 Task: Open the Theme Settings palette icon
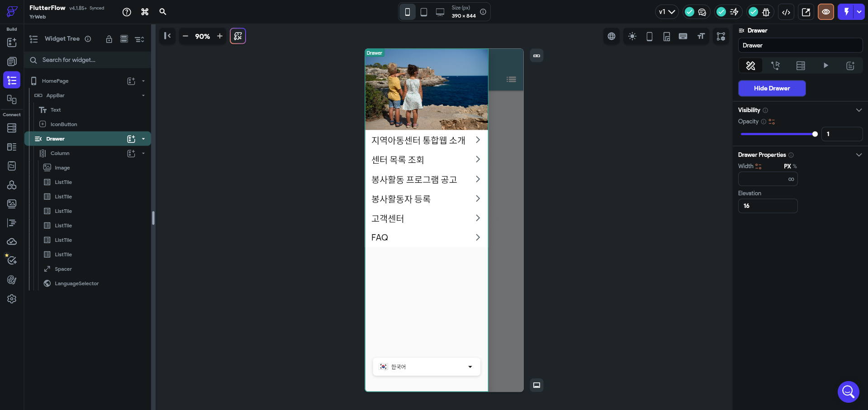tap(12, 280)
